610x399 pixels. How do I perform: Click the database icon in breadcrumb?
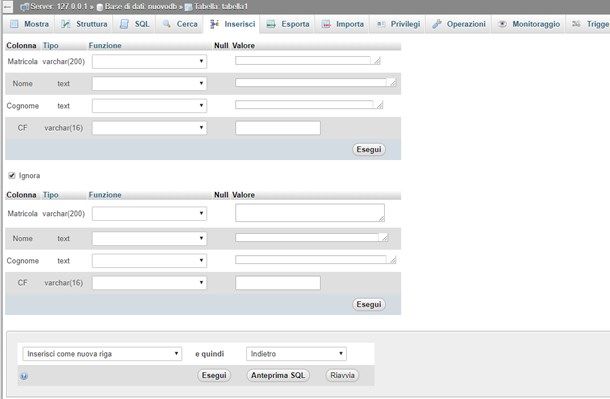[100, 7]
